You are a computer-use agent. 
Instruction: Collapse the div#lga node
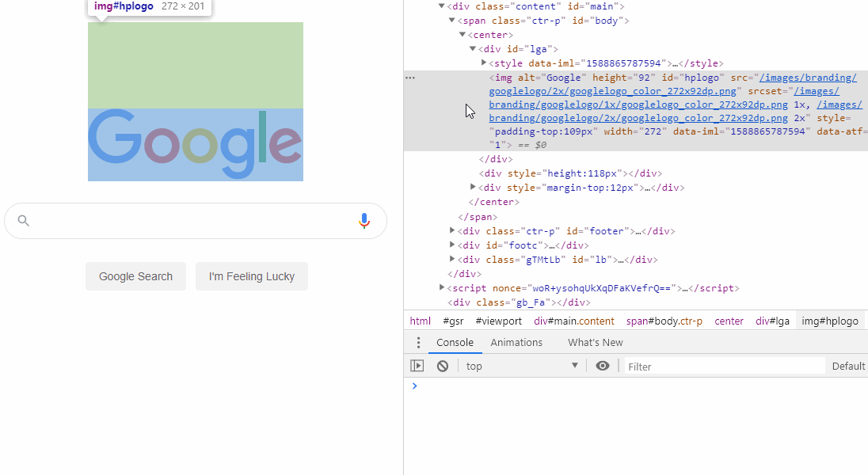[473, 49]
